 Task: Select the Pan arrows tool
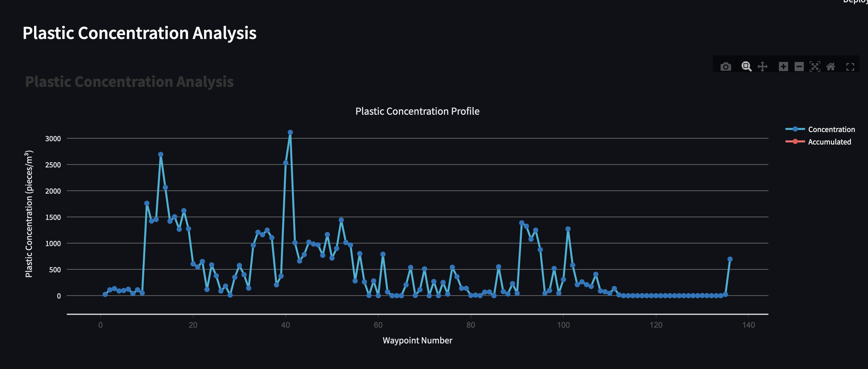(x=763, y=67)
